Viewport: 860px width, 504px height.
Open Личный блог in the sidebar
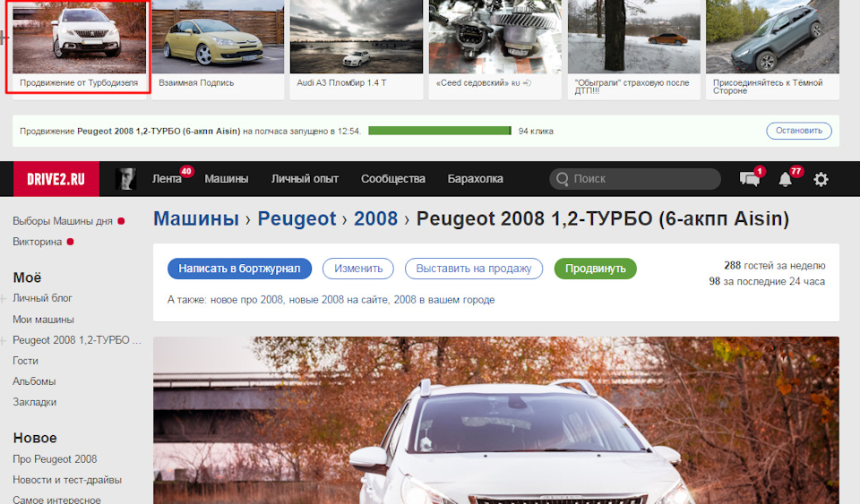(x=42, y=298)
